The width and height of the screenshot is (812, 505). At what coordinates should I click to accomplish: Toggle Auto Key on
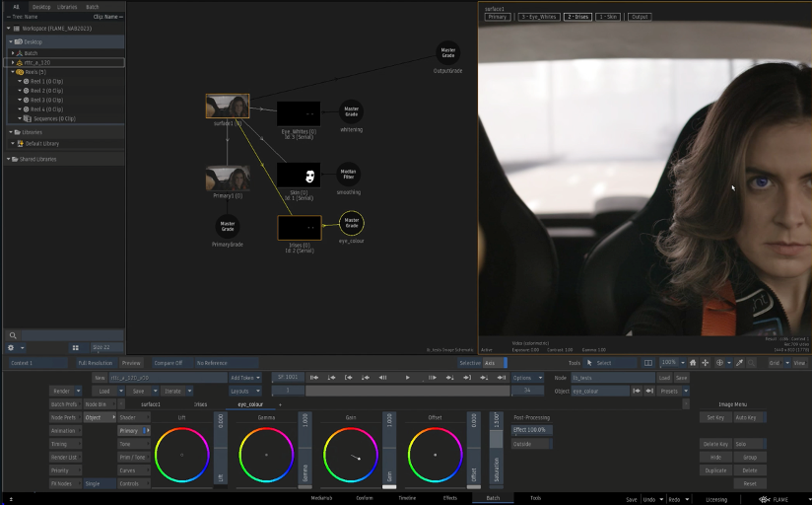(749, 417)
